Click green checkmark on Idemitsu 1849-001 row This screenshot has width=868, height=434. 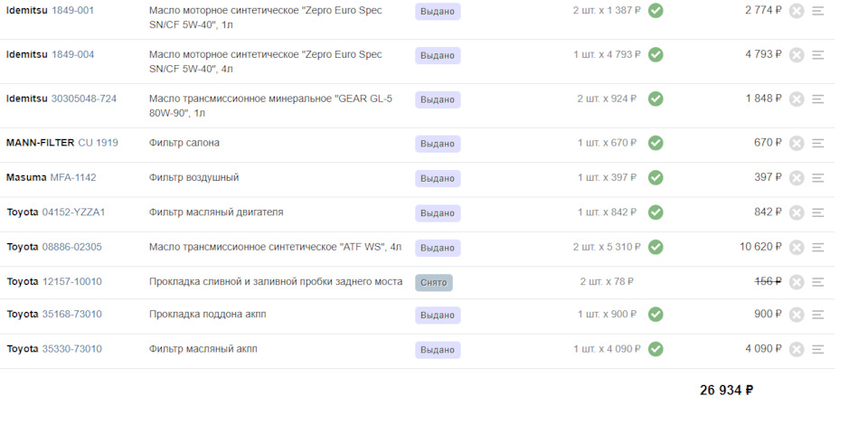656,11
